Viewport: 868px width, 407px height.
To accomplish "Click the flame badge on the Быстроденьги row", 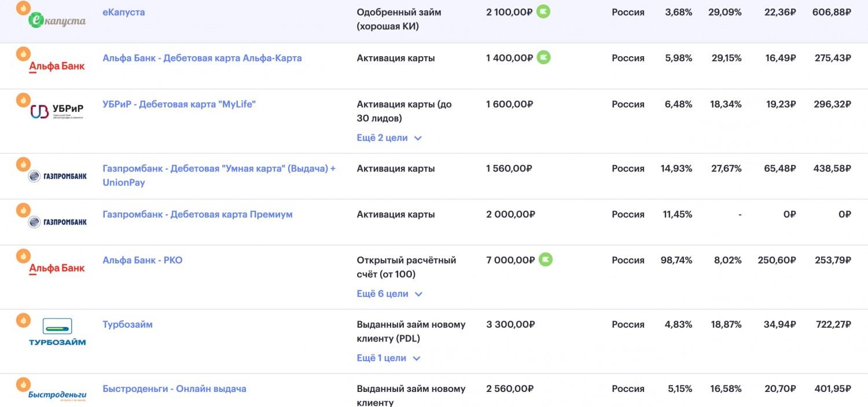I will click(x=23, y=384).
